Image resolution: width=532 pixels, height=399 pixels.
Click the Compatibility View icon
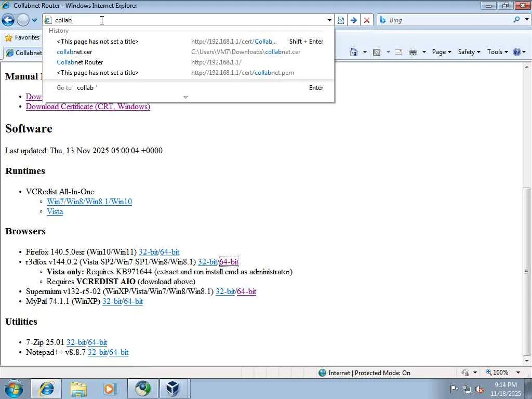click(341, 20)
